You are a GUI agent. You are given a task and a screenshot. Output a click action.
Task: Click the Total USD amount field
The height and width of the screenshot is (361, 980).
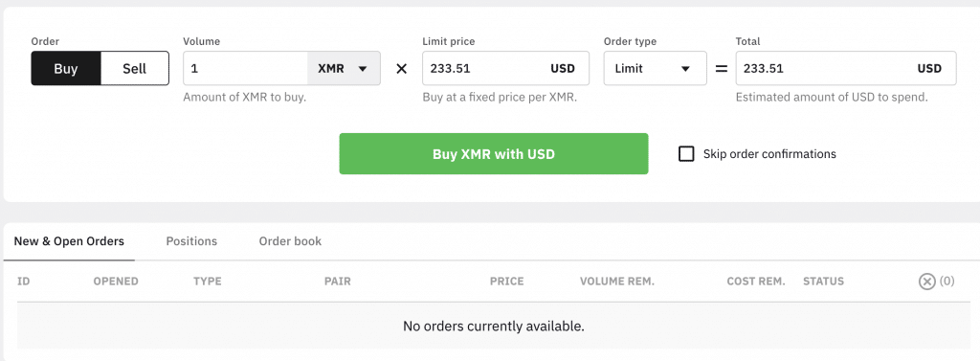click(x=846, y=68)
